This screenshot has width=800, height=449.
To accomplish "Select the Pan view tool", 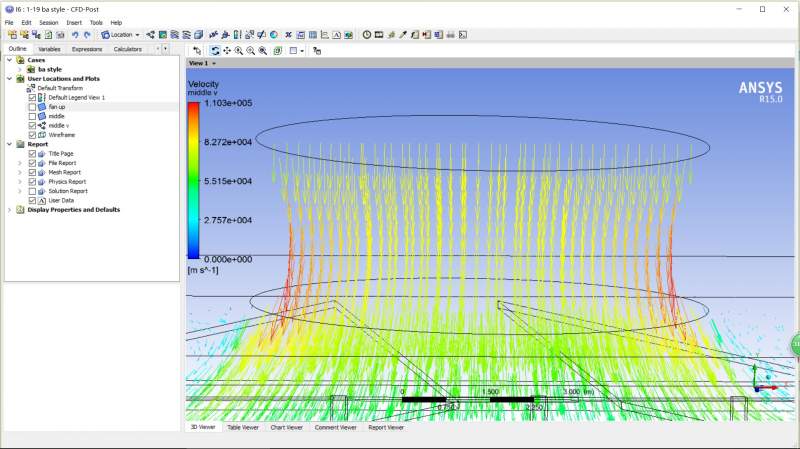I will tap(227, 50).
